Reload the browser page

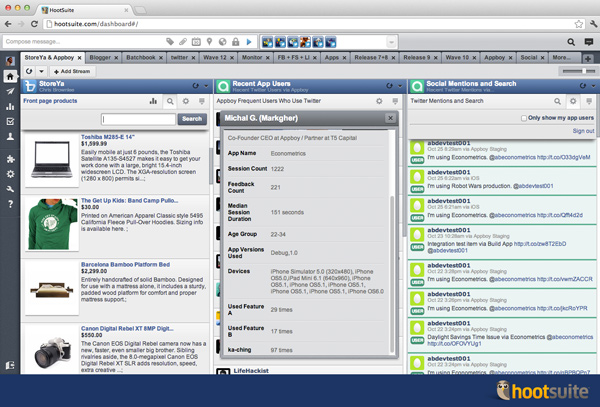click(x=34, y=24)
